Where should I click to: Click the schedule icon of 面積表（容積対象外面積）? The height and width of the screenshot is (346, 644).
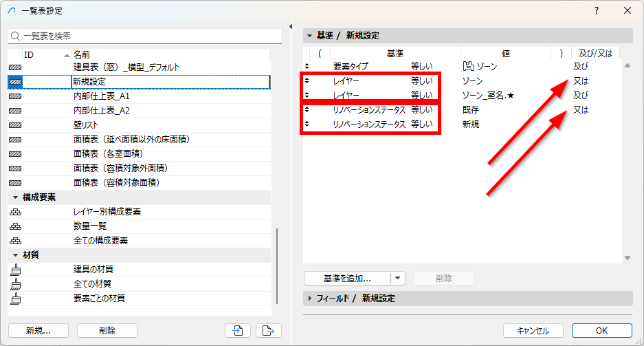[x=15, y=169]
